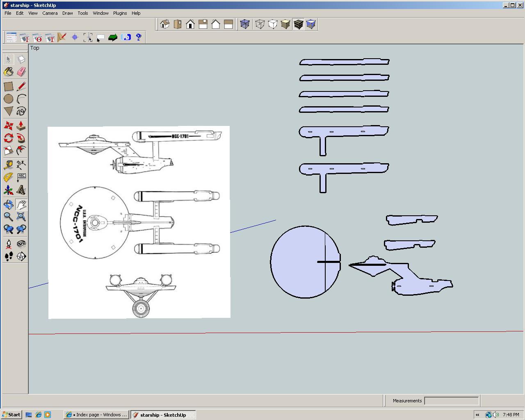Click the Push/Pull tool
This screenshot has height=420, width=525.
[x=21, y=126]
